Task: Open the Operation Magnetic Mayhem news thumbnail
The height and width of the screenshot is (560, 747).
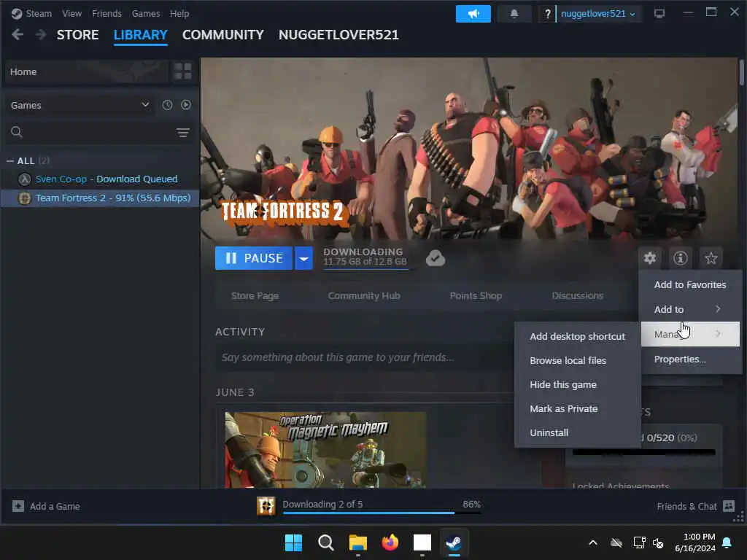Action: click(x=325, y=449)
